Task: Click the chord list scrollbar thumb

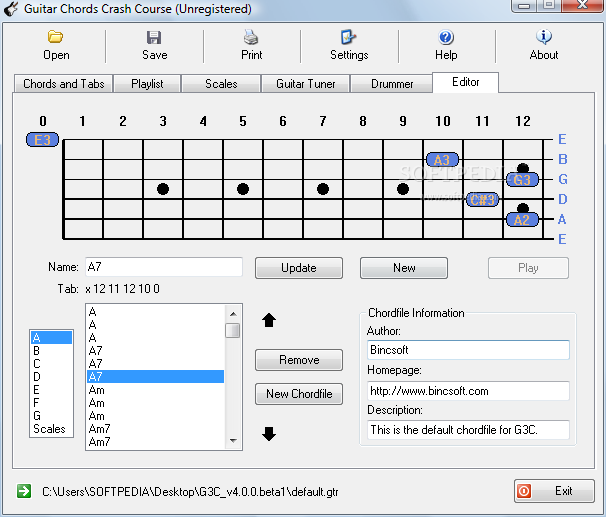Action: click(233, 330)
